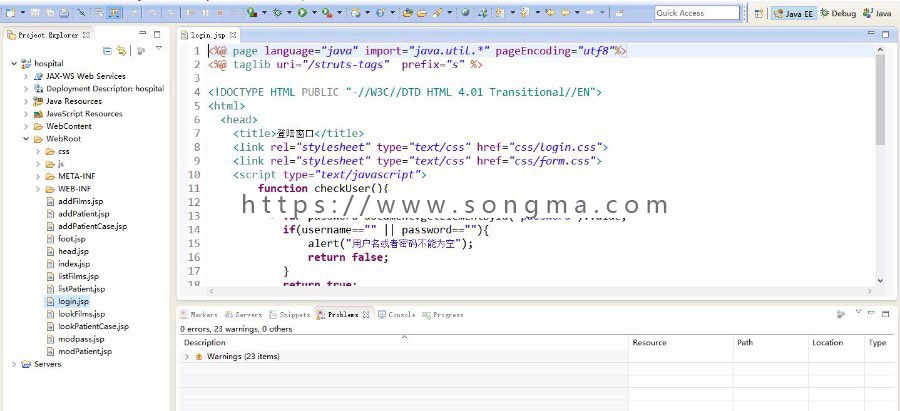
Task: Select addPatientCase.jsp in Project Explorer
Action: [92, 226]
